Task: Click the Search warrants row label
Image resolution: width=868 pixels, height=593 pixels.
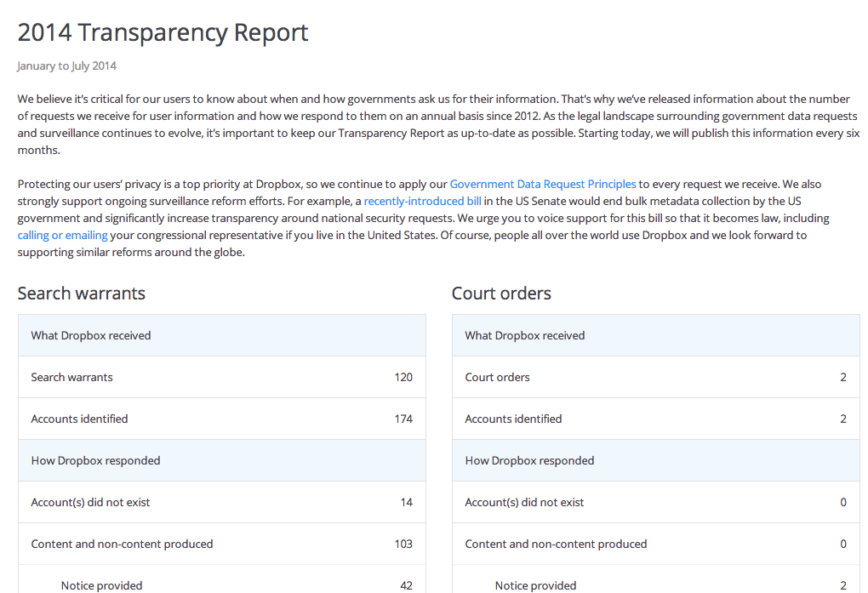Action: (72, 378)
